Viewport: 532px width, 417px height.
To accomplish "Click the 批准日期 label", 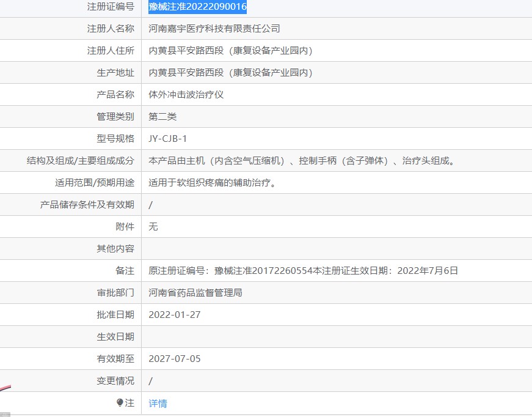I will pos(115,315).
